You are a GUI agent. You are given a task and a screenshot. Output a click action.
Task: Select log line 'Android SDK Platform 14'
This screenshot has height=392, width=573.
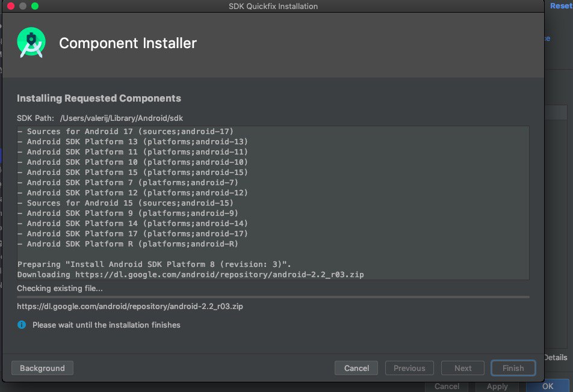(132, 224)
